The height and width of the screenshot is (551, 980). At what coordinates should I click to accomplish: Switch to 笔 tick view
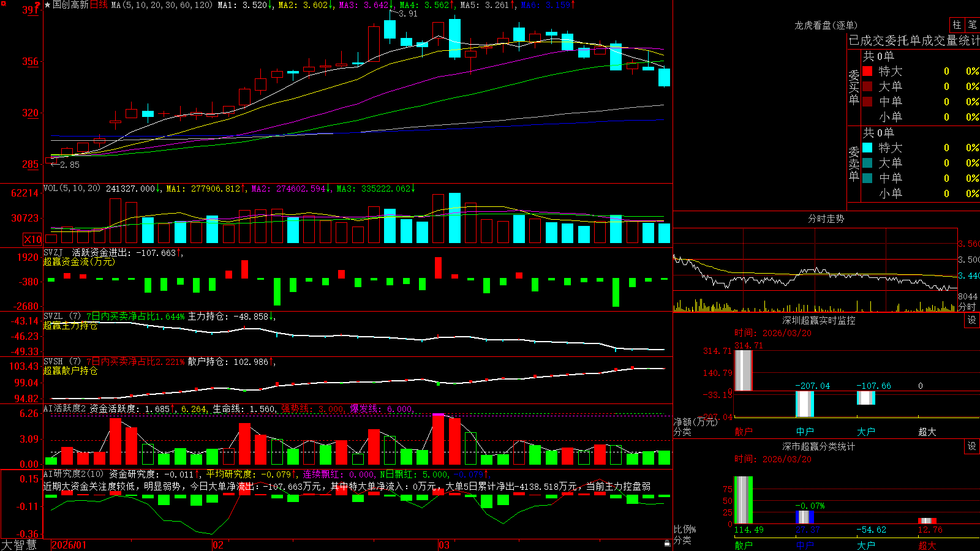point(973,24)
